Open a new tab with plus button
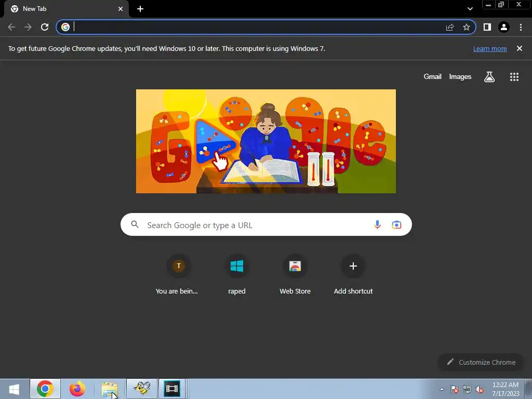The height and width of the screenshot is (399, 532). click(x=140, y=9)
